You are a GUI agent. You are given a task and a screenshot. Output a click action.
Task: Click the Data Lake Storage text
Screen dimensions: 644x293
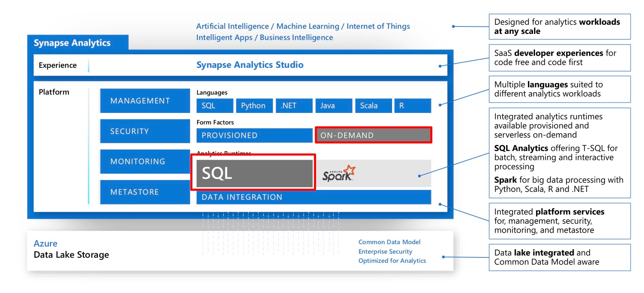(x=71, y=255)
